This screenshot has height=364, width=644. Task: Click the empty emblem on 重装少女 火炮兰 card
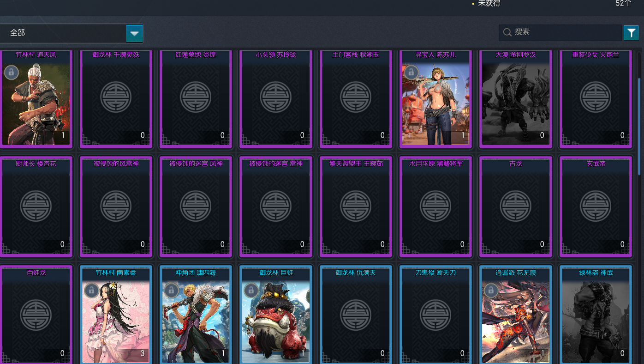[596, 97]
